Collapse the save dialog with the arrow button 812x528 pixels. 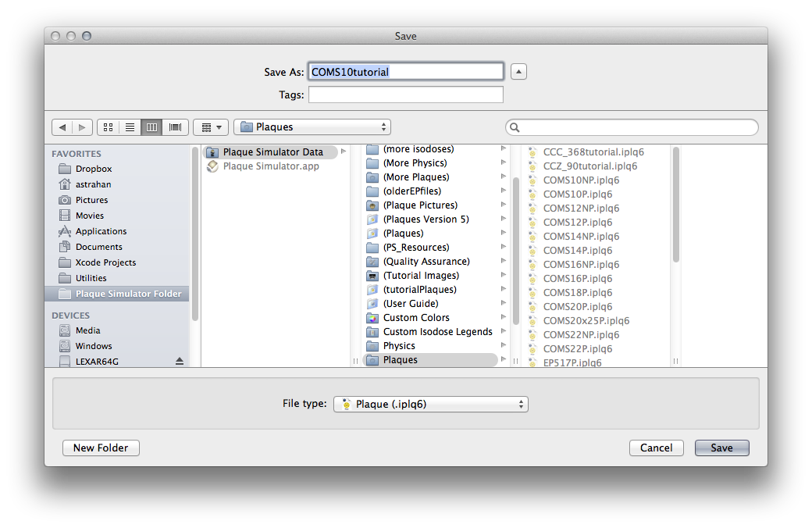[518, 72]
